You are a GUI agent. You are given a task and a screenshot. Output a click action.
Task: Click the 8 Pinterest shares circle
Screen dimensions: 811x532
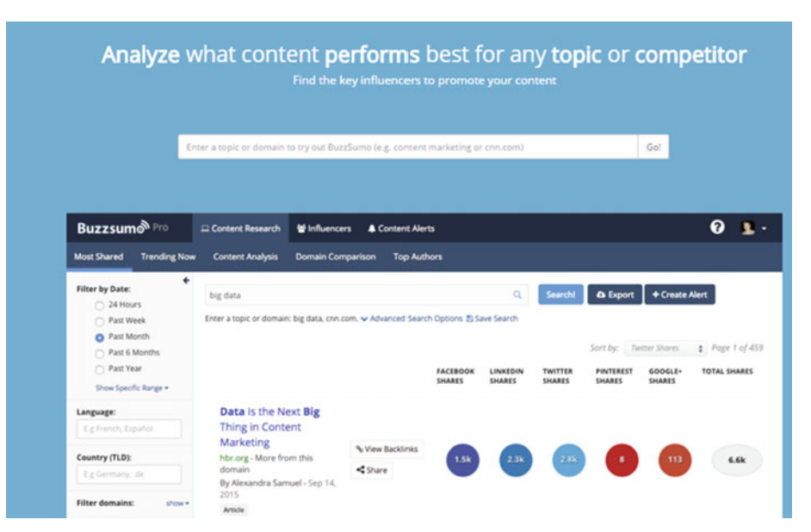(x=622, y=460)
